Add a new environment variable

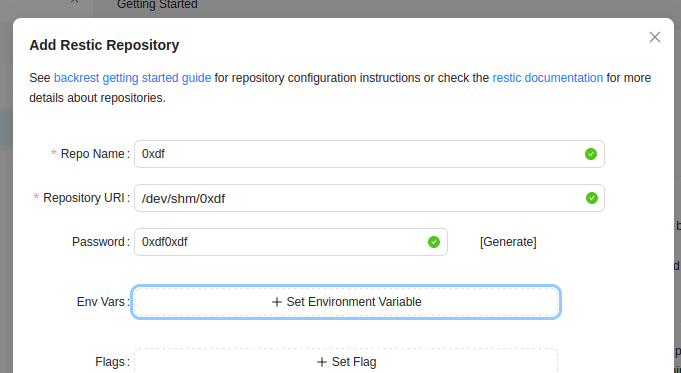click(346, 302)
